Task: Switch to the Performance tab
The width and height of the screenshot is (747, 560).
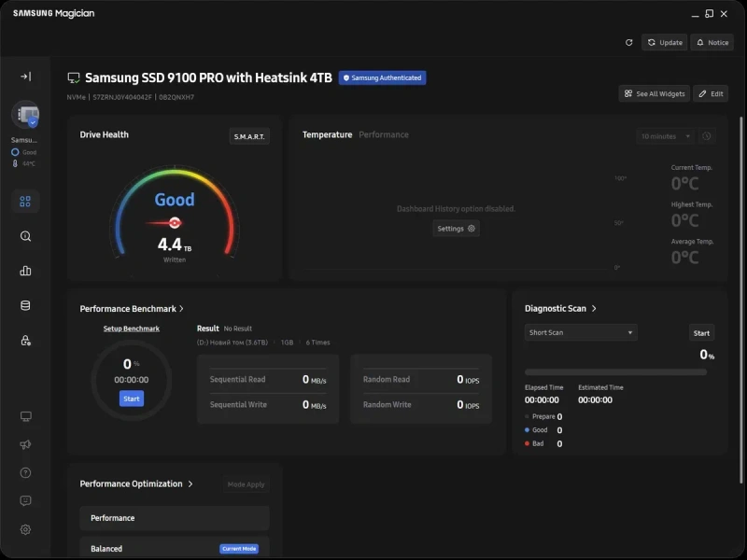Action: (384, 134)
